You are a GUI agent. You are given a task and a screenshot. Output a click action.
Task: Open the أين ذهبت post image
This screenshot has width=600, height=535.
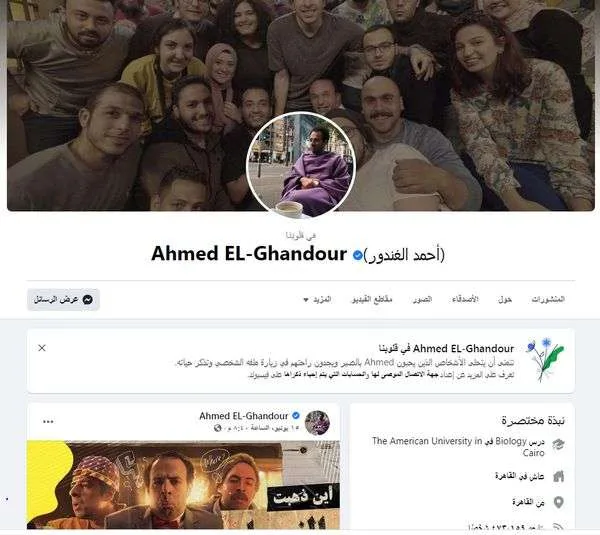(183, 484)
